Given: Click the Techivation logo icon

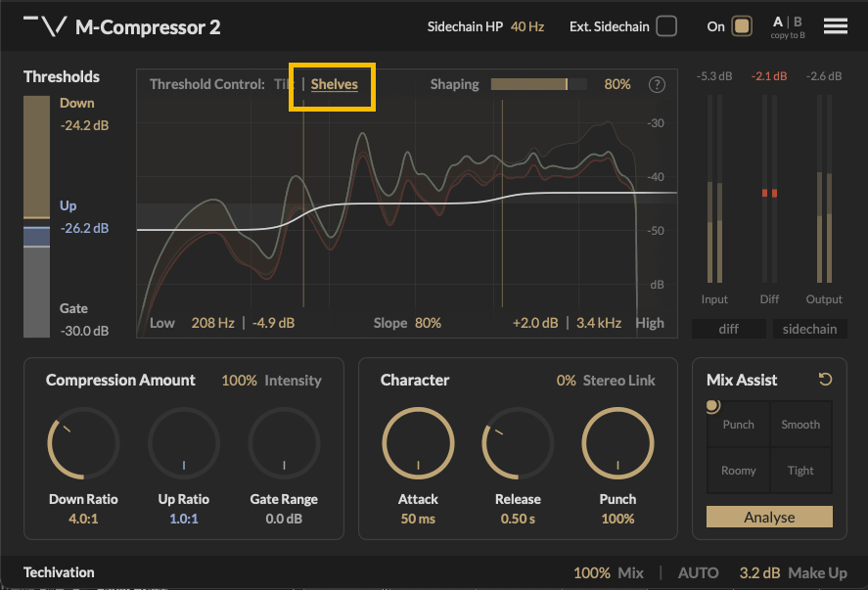Looking at the screenshot, I should pos(45,26).
